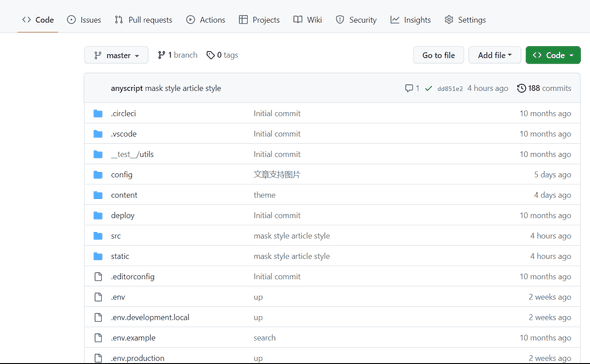Click the green check status icon
The width and height of the screenshot is (590, 364).
pos(428,88)
